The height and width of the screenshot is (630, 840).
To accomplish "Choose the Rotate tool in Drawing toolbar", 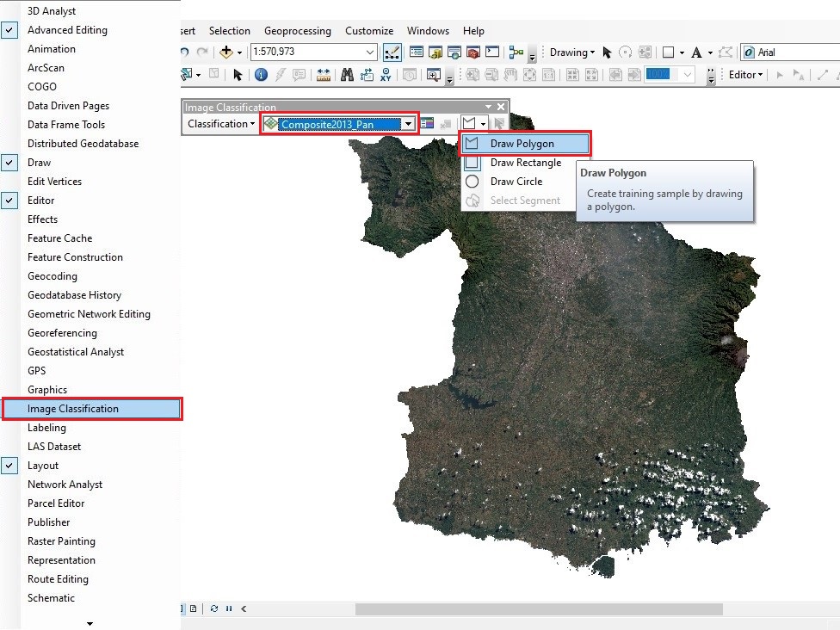I will pyautogui.click(x=625, y=52).
